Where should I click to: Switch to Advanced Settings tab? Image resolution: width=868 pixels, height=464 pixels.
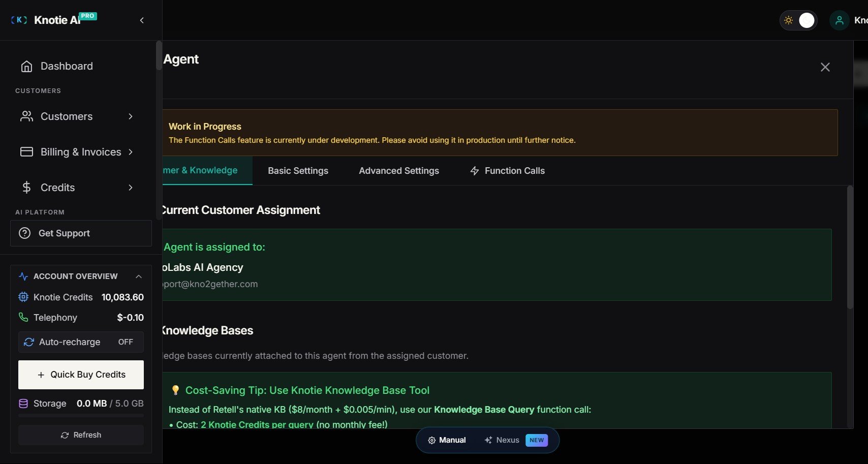[x=399, y=171]
